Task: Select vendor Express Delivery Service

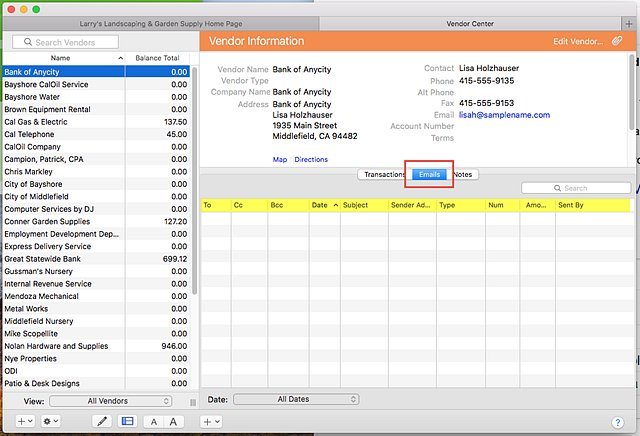Action: pyautogui.click(x=96, y=246)
